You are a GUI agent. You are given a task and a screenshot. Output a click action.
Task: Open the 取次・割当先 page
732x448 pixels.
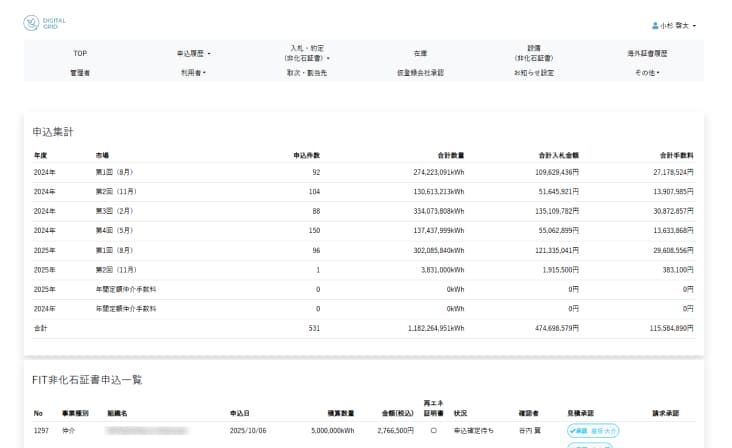307,73
